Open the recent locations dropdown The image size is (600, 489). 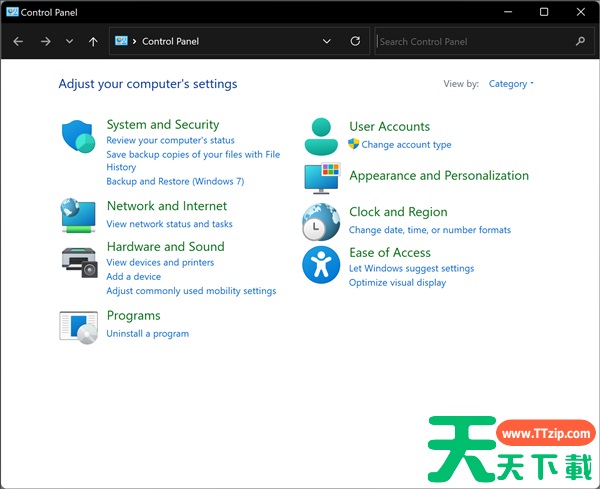69,41
